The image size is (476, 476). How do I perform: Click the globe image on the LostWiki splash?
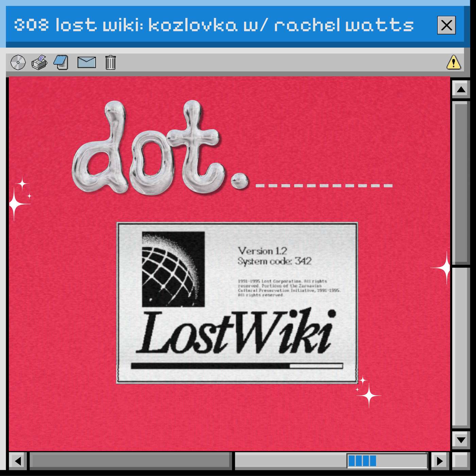click(x=173, y=269)
